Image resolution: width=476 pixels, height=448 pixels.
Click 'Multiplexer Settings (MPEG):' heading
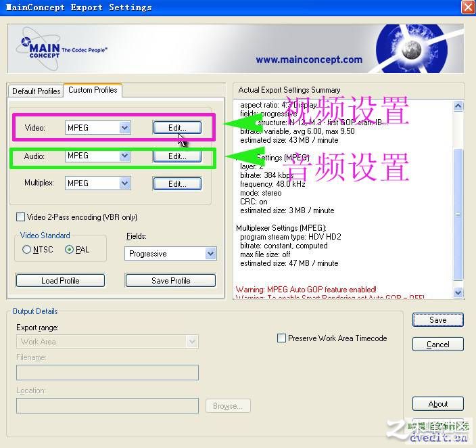(x=281, y=228)
